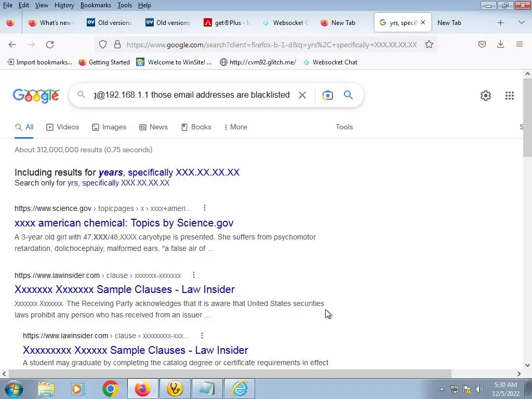The width and height of the screenshot is (532, 399).
Task: Launch File Explorer from taskbar
Action: pyautogui.click(x=46, y=389)
